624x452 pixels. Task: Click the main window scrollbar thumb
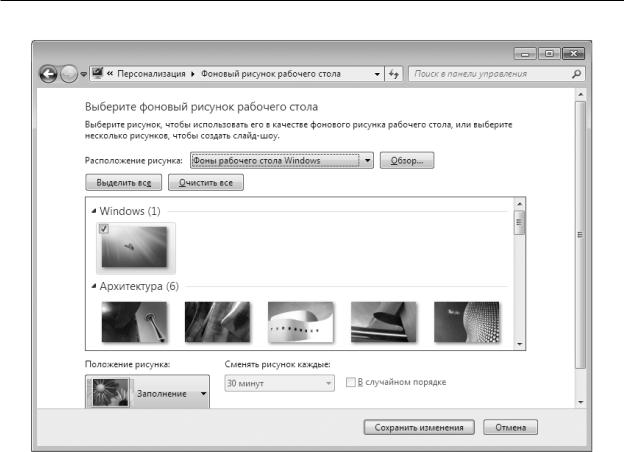coord(581,235)
